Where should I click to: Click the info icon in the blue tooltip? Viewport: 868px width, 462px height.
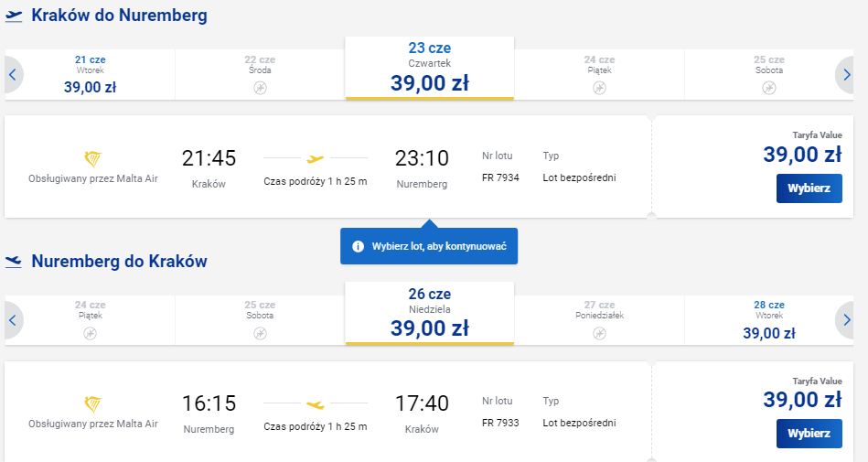tap(359, 246)
